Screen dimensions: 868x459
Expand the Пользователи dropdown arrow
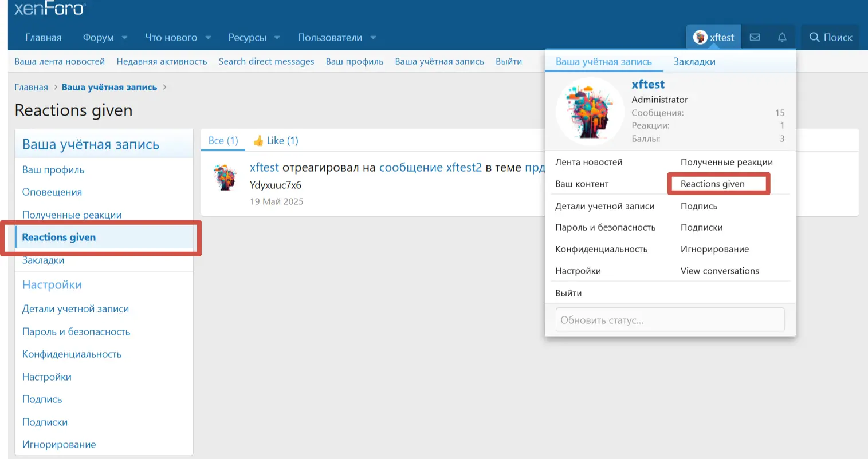coord(374,38)
